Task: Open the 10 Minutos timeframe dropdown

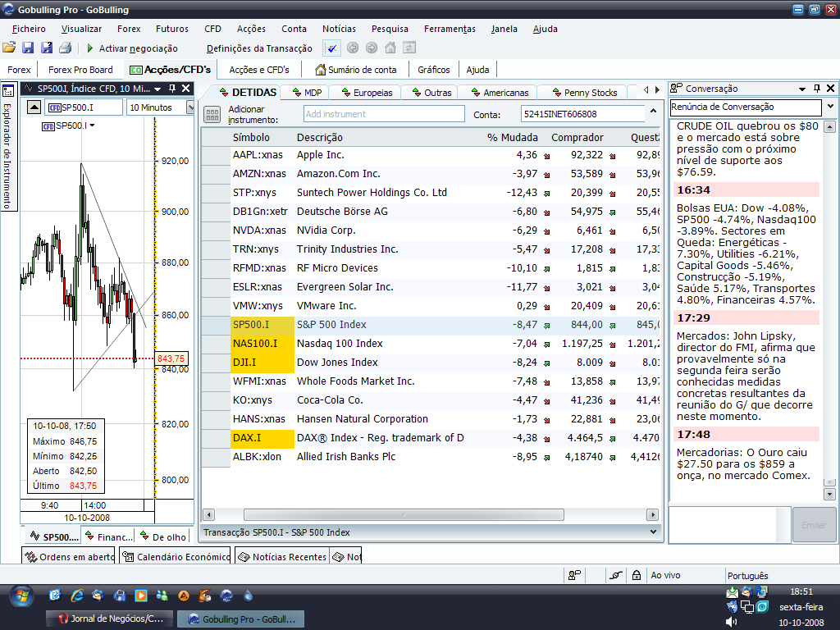Action: 190,107
